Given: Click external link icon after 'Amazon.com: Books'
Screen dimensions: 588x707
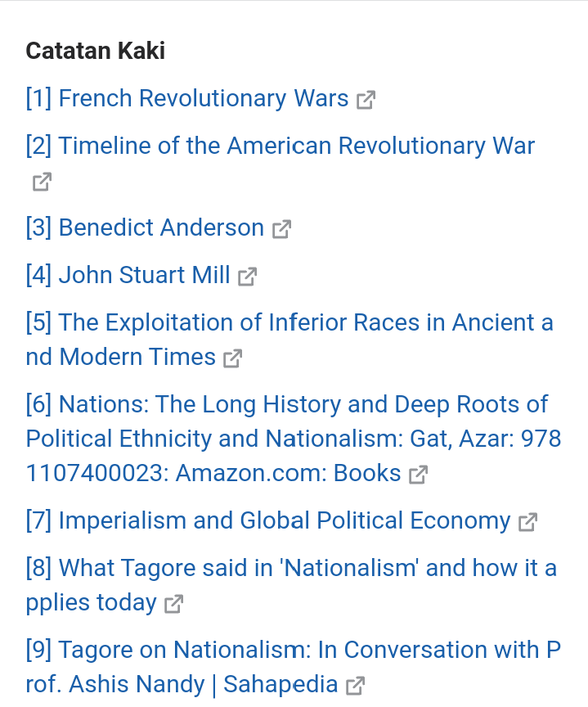Looking at the screenshot, I should (x=418, y=475).
